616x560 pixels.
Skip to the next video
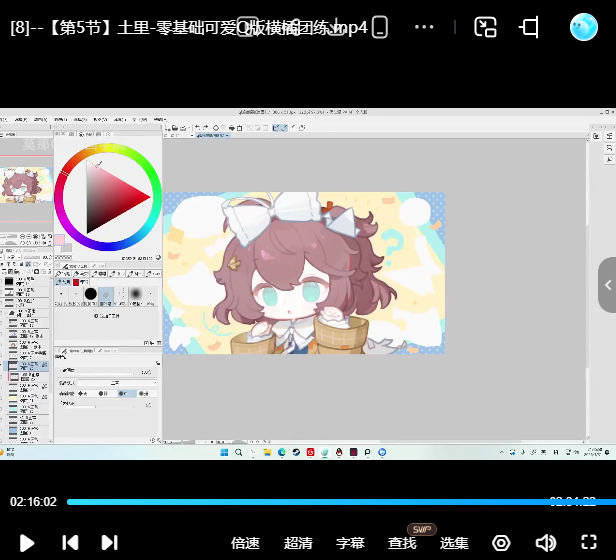point(110,543)
